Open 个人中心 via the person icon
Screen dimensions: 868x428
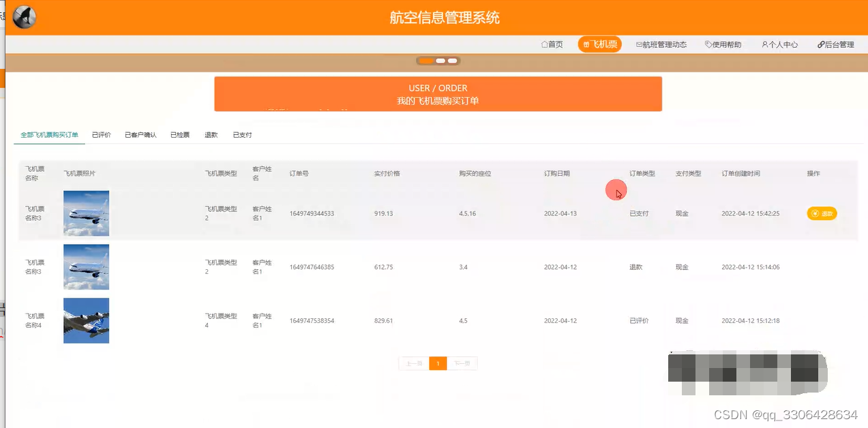(x=764, y=44)
